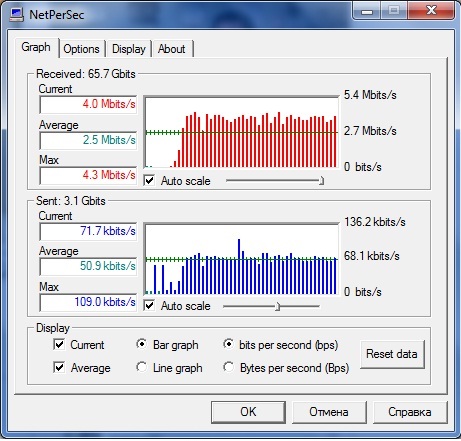Click the Reset data button
The width and height of the screenshot is (461, 441).
click(392, 354)
